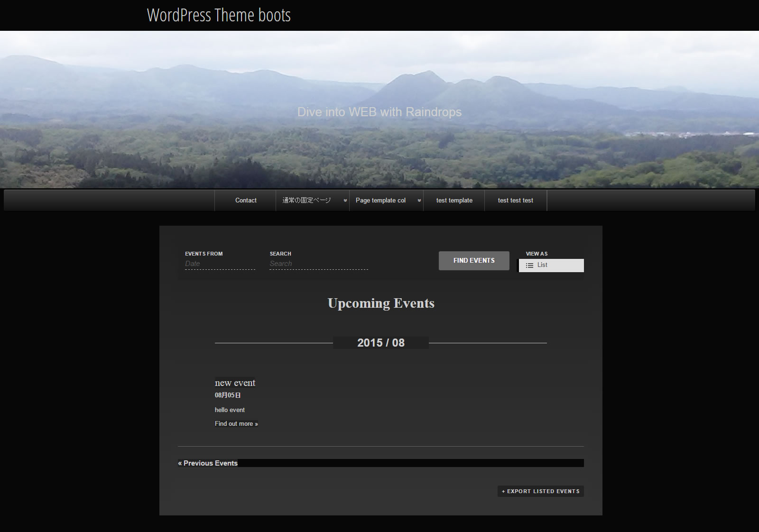Click the 2015 / 08 month heading
759x532 pixels.
point(381,343)
